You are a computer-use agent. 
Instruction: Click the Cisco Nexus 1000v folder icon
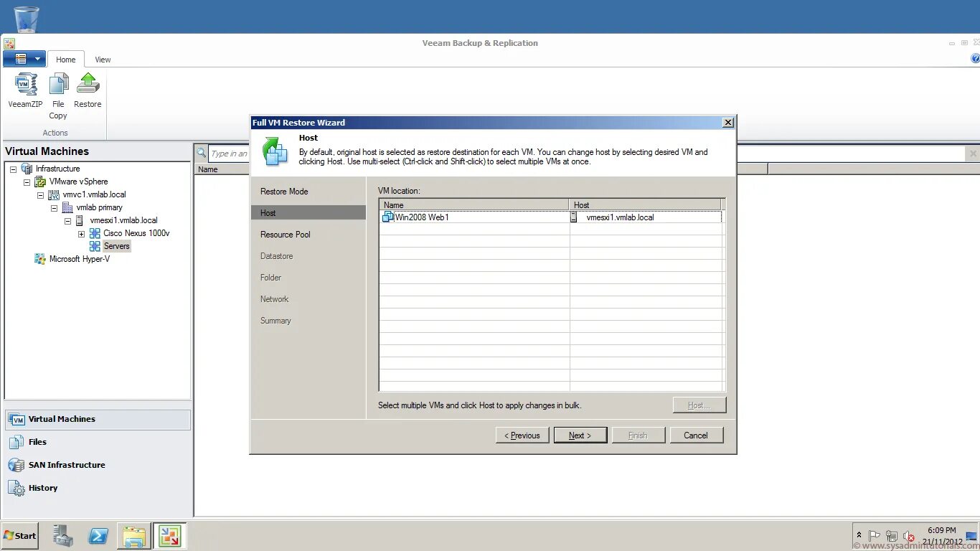coord(95,233)
